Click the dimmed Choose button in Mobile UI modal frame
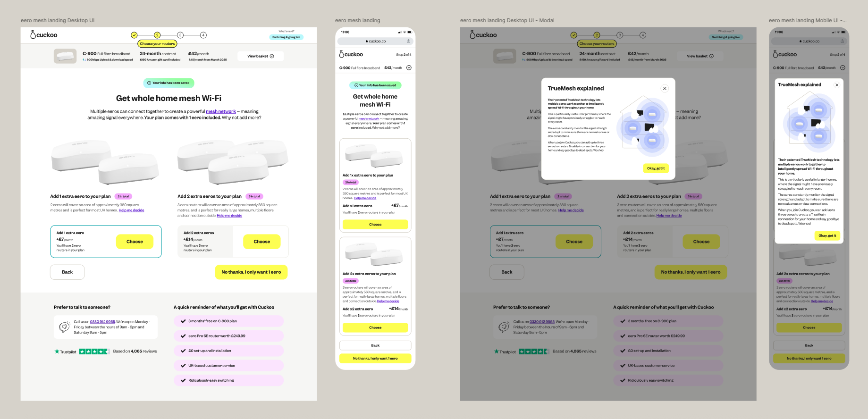This screenshot has width=868, height=419. click(x=809, y=327)
